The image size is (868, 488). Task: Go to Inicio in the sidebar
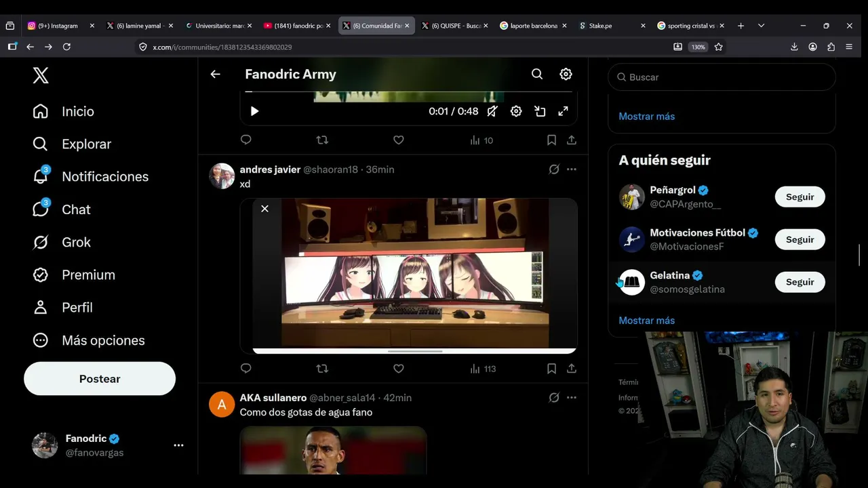coord(64,111)
